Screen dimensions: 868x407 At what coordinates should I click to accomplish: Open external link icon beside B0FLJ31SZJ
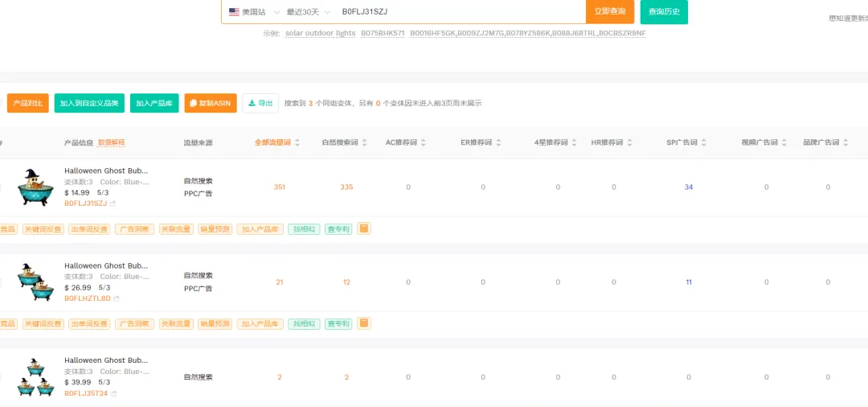point(113,203)
